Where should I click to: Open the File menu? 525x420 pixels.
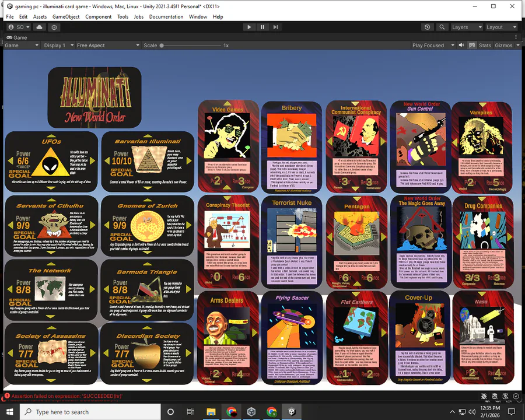click(10, 17)
